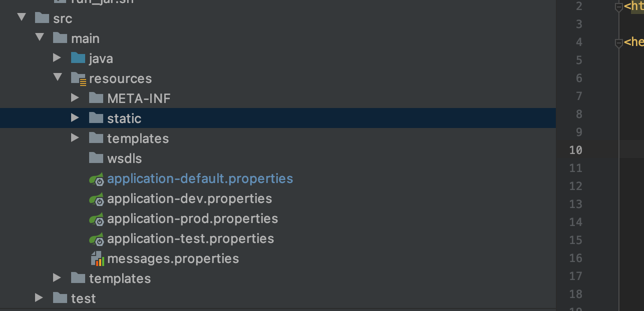Image resolution: width=644 pixels, height=311 pixels.
Task: Toggle code folding marker on line 4
Action: (x=619, y=43)
